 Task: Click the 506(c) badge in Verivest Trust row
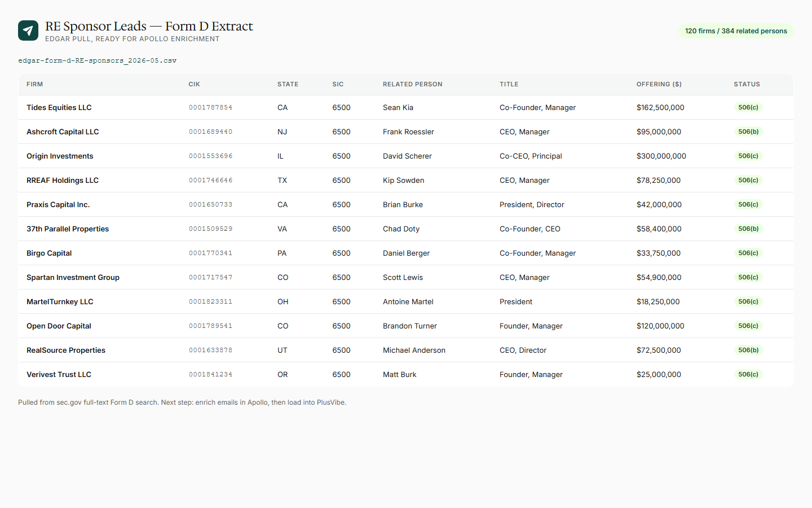tap(748, 374)
